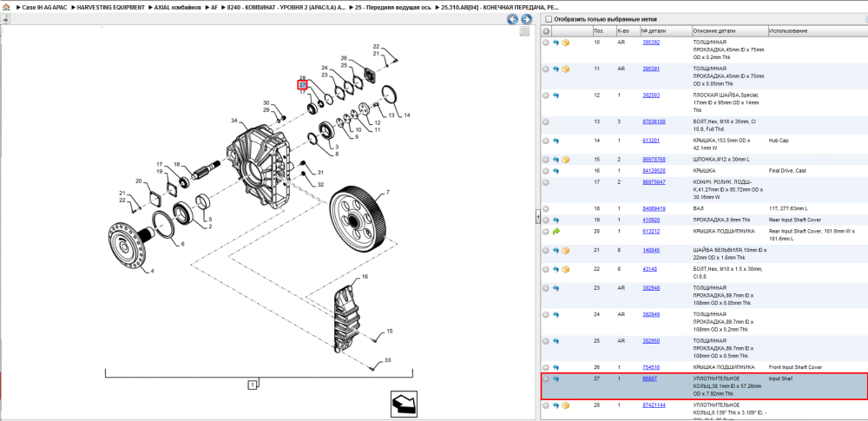
Task: Open the AF breadcrumb item
Action: pos(214,8)
